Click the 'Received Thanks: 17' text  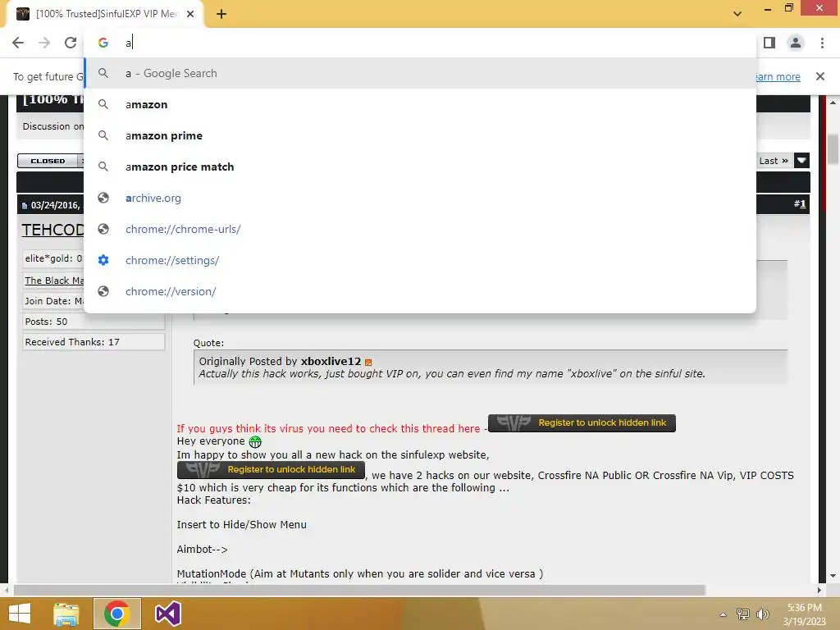pyautogui.click(x=72, y=342)
